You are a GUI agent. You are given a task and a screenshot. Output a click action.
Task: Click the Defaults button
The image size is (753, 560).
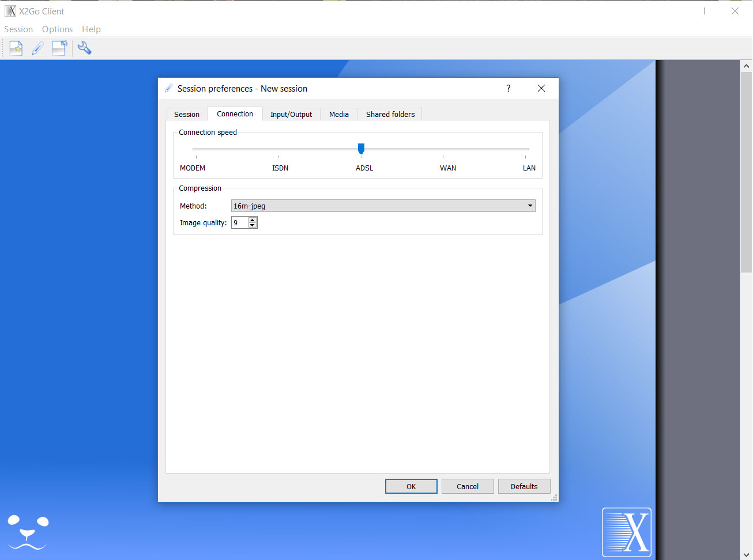[524, 486]
